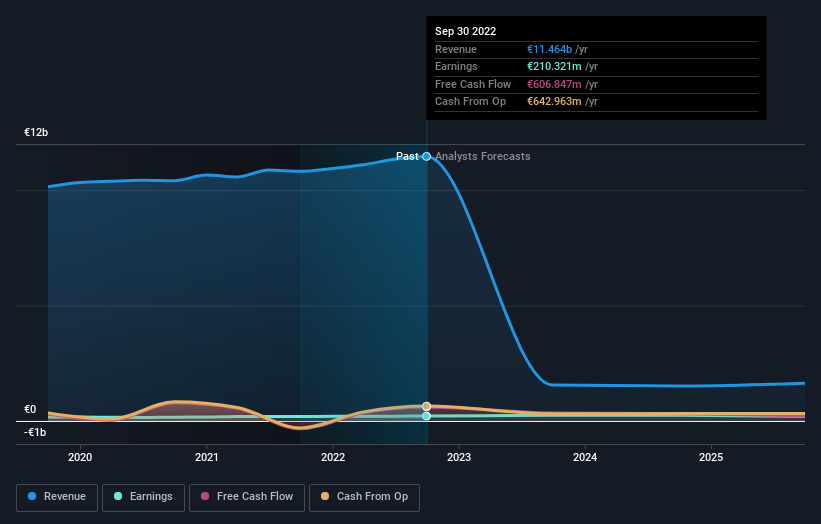Click the €210.321m earnings value in tooltip

point(554,66)
